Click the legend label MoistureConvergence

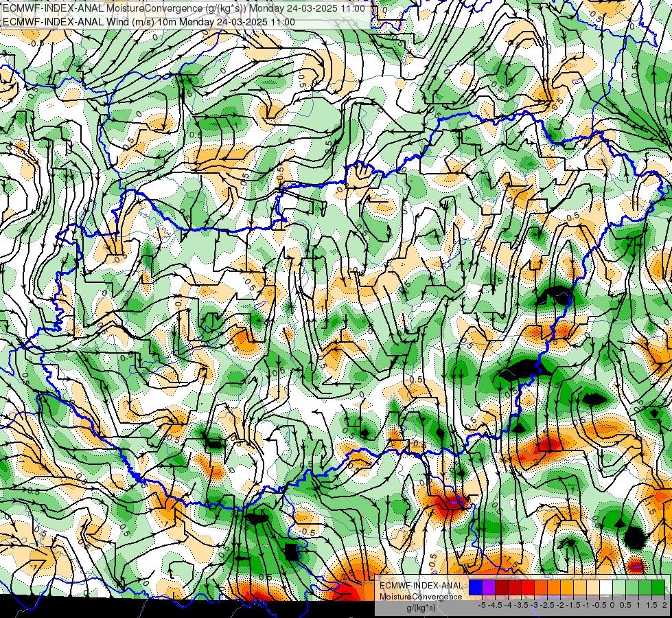(421, 597)
